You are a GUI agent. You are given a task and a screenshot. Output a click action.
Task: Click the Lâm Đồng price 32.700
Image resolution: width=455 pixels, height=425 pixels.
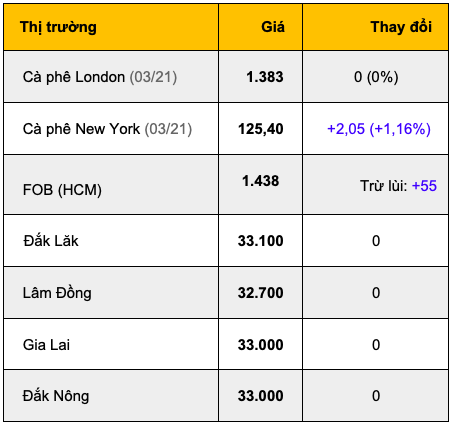tap(261, 293)
